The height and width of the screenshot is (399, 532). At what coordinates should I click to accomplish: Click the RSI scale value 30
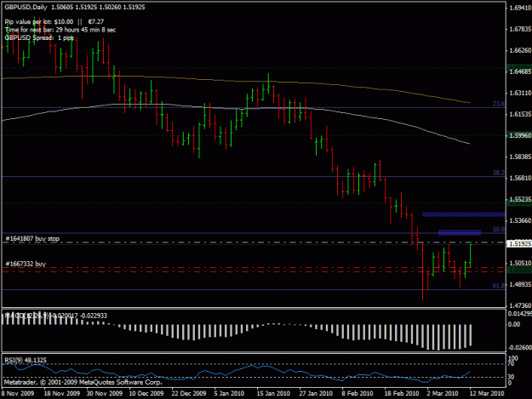tap(512, 377)
